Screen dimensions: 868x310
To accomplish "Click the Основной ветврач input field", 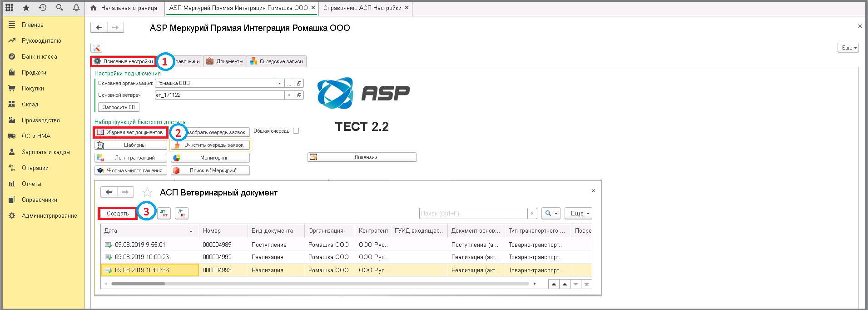I will tap(220, 95).
